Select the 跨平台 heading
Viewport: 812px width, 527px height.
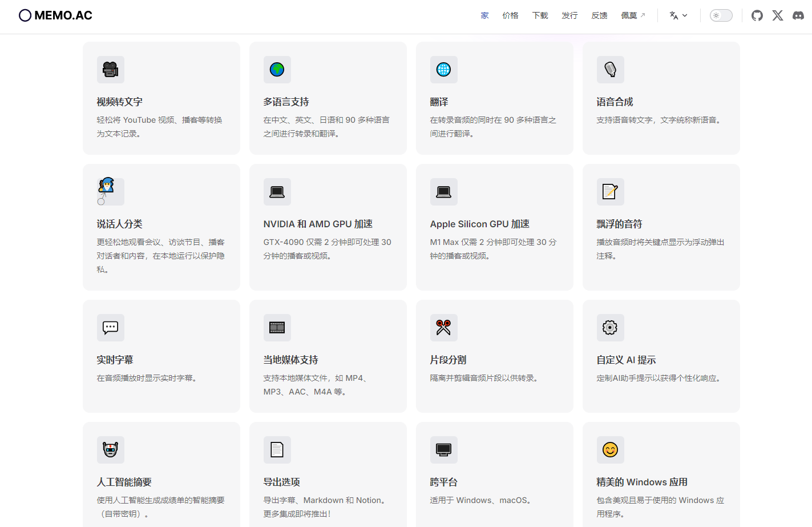[444, 482]
